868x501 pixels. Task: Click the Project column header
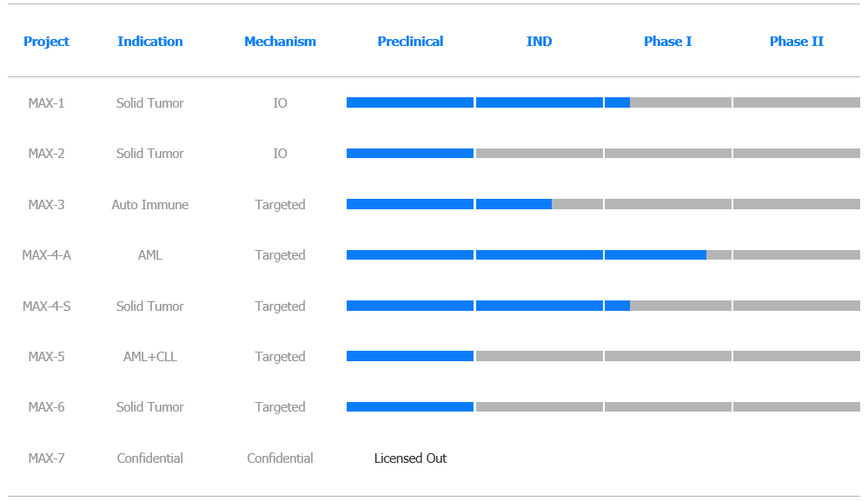click(47, 42)
